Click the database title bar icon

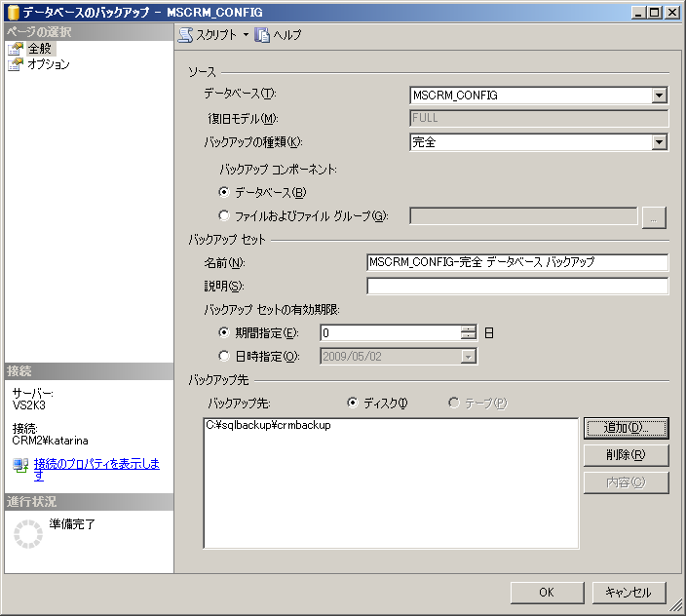(x=13, y=13)
